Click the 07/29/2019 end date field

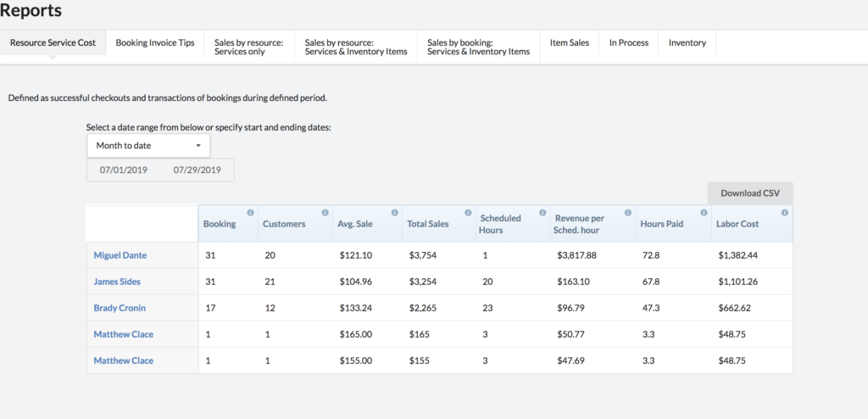tap(197, 170)
